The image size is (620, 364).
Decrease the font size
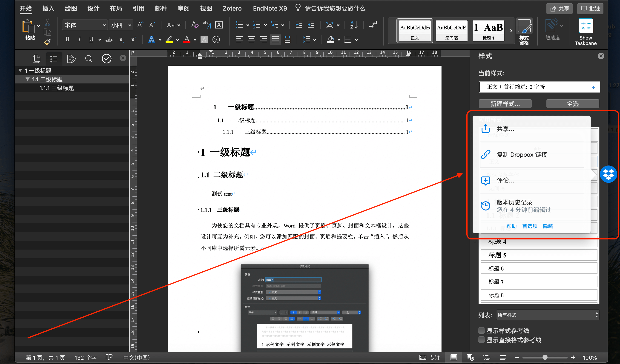152,25
